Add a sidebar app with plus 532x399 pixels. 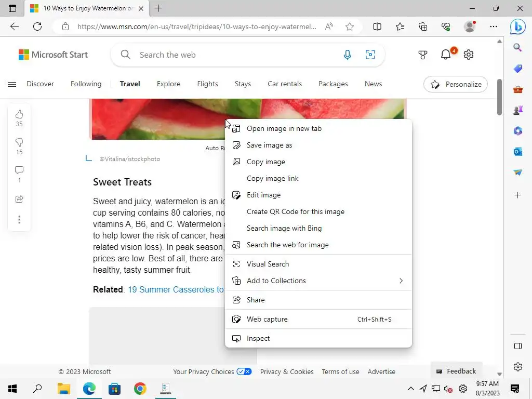(x=517, y=195)
